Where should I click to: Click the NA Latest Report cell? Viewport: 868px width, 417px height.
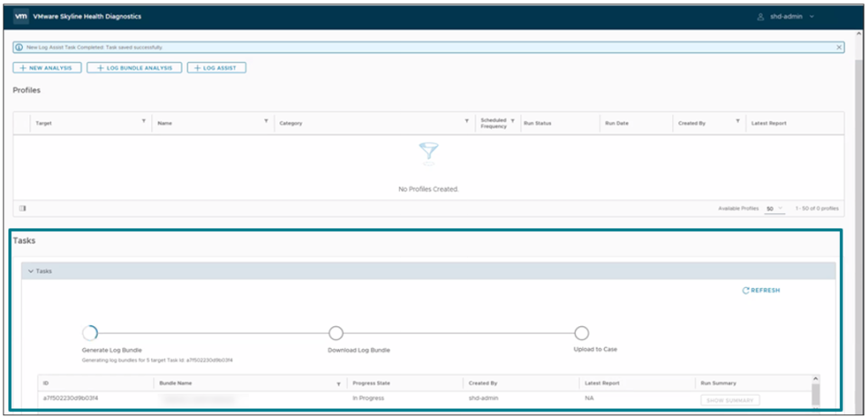(589, 398)
